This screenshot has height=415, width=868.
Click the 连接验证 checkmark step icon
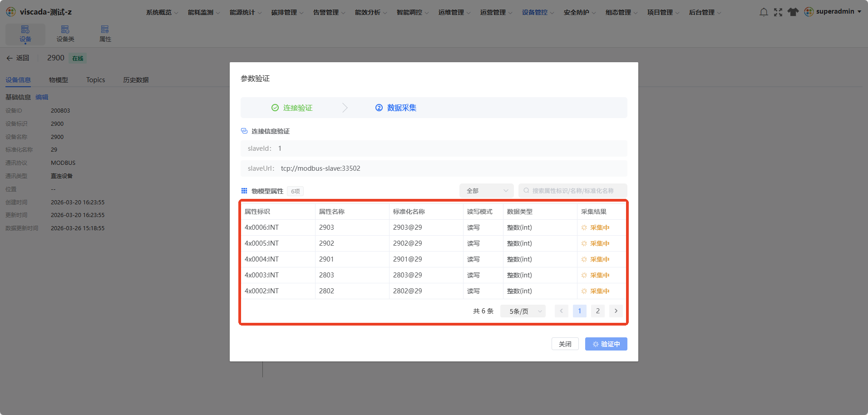(x=275, y=108)
